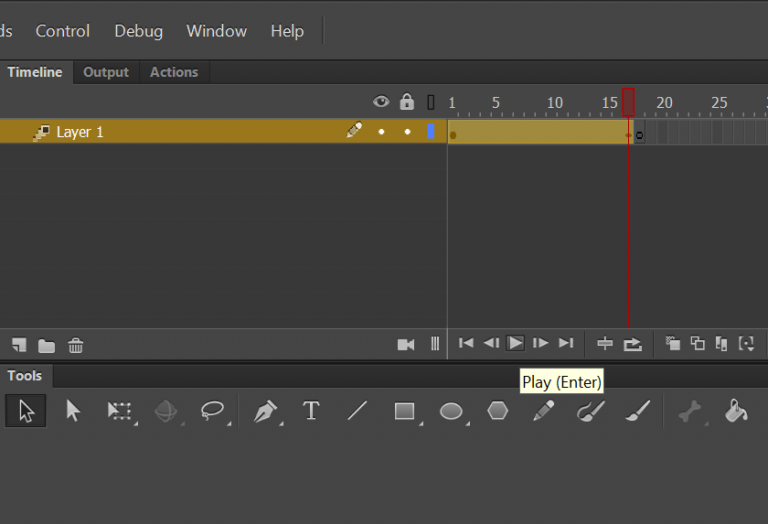Choose the Lasso tool

212,411
